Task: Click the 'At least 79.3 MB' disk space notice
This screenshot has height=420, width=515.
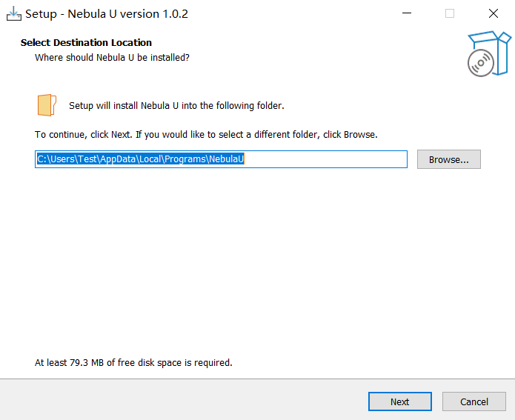Action: pyautogui.click(x=133, y=362)
